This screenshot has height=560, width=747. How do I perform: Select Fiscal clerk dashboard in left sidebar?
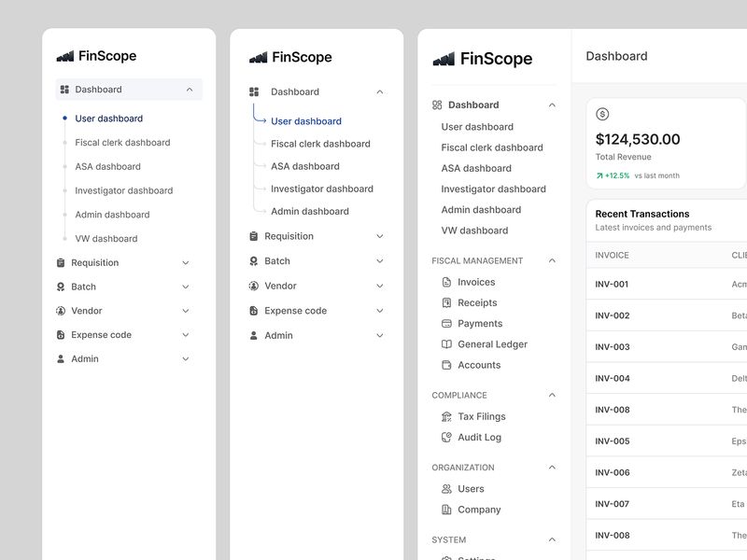(122, 143)
